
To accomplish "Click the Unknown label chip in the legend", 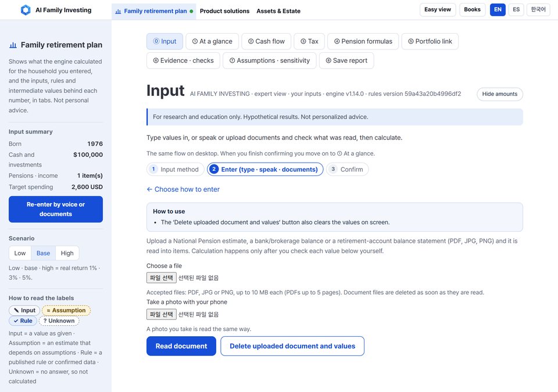I will coord(59,321).
